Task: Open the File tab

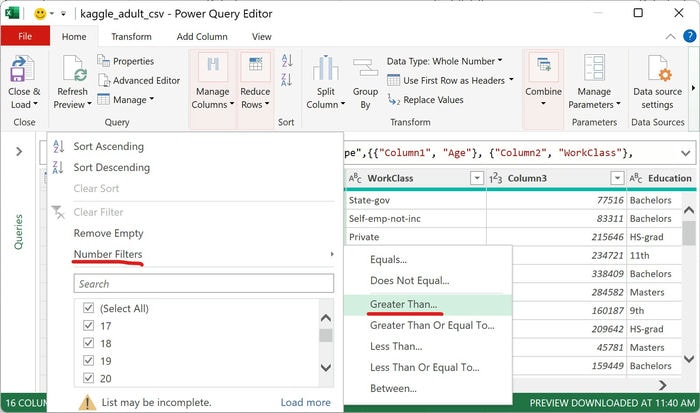Action: [25, 36]
